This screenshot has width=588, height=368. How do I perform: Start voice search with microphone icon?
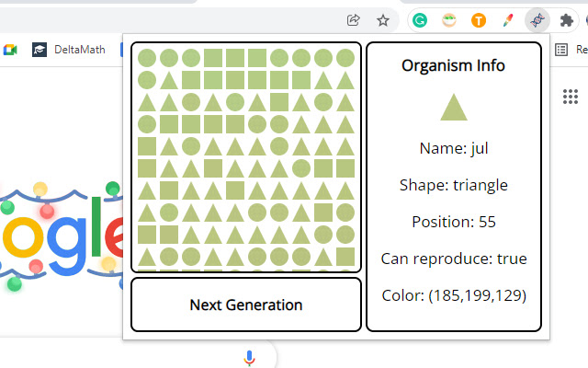(x=249, y=358)
